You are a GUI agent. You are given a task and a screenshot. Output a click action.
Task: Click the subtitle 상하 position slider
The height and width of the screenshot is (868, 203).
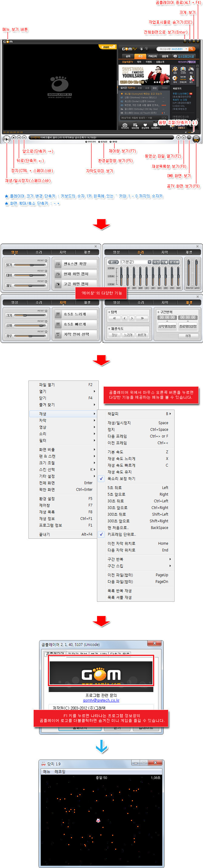[31, 325]
